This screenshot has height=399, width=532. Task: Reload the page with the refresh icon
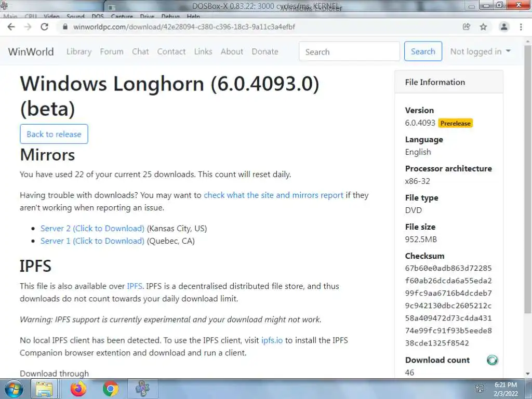coord(45,27)
